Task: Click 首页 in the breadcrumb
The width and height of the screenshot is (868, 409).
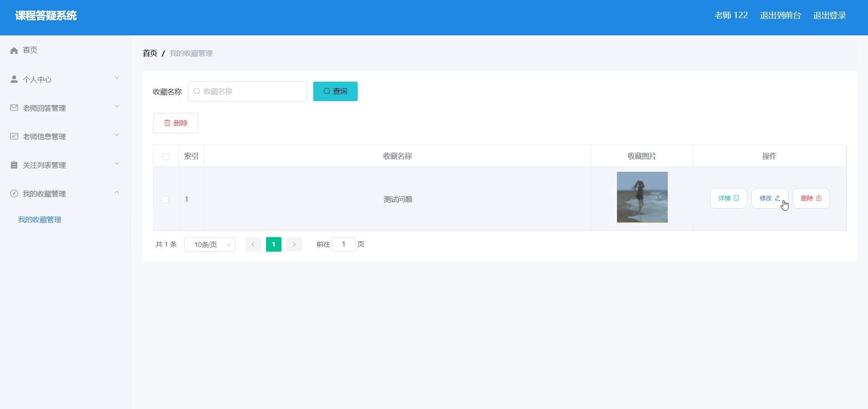Action: [150, 53]
